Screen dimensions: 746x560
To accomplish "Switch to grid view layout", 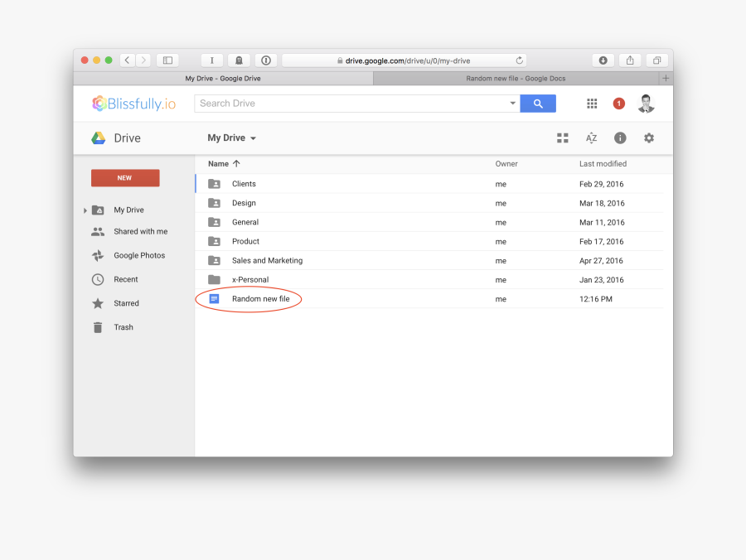I will pyautogui.click(x=563, y=138).
